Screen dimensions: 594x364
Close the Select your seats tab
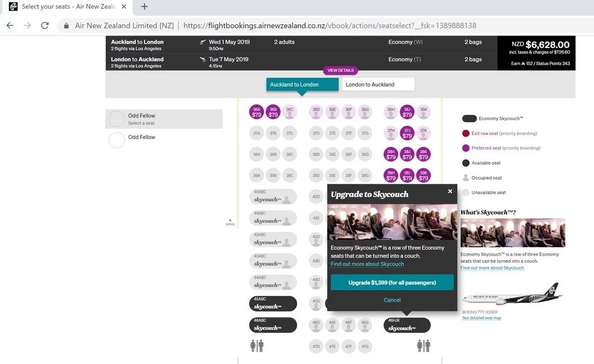124,6
